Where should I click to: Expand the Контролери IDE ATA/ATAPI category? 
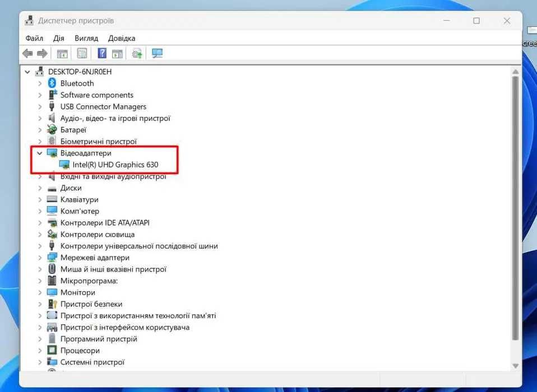point(40,223)
